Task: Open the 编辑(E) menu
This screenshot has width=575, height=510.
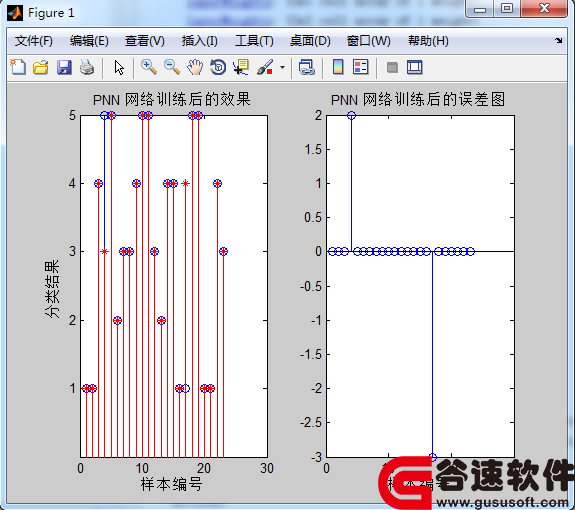Action: pyautogui.click(x=89, y=41)
